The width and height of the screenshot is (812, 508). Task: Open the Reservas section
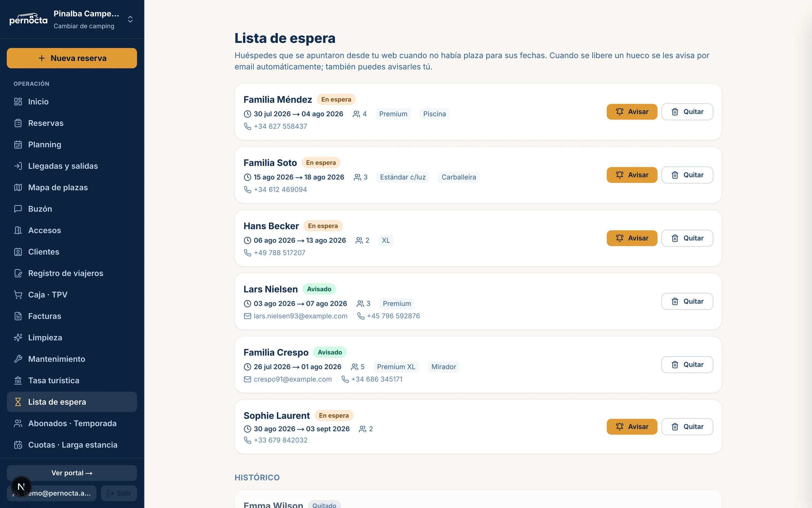72,123
